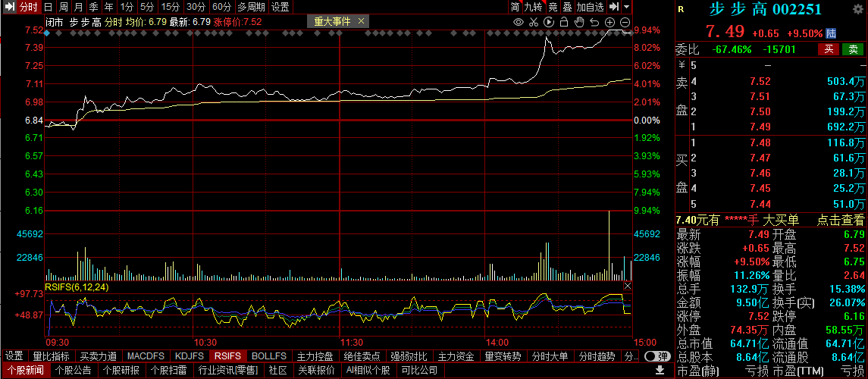Image resolution: width=868 pixels, height=379 pixels.
Task: Open 设置 in the indicator bar
Action: click(x=14, y=356)
